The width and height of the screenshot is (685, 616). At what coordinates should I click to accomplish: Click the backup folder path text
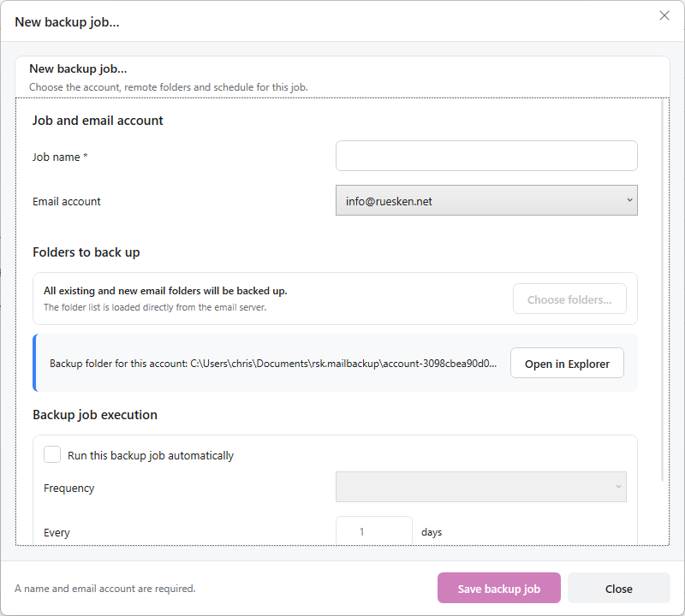coord(272,364)
